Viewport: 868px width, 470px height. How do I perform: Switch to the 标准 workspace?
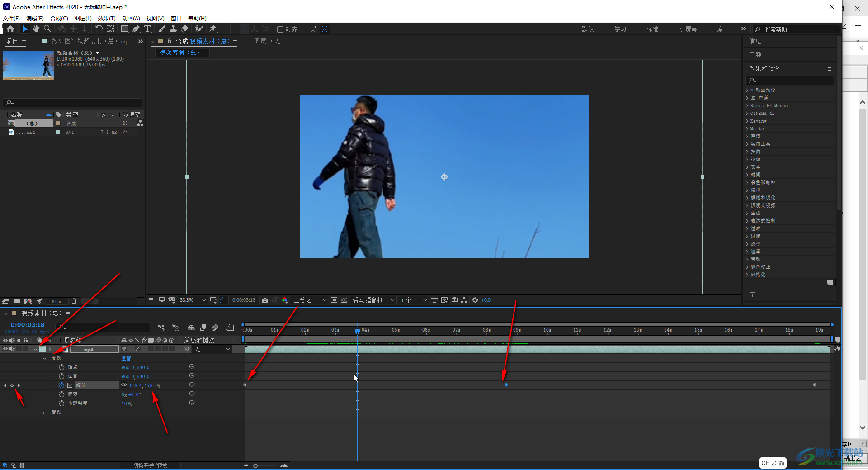[652, 29]
